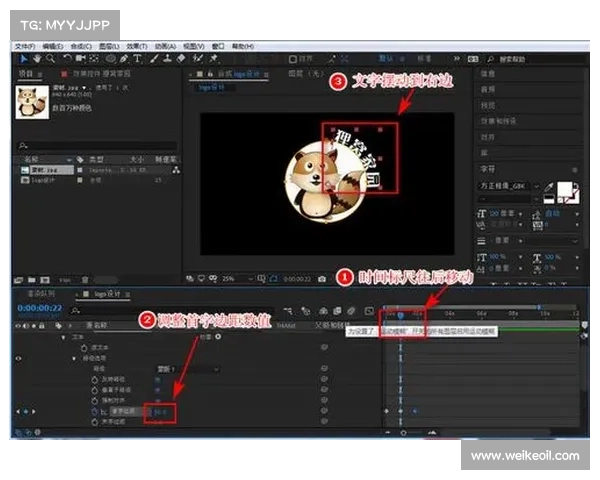Click the frame blending icon in timeline
Screen dimensions: 600x480
point(337,311)
